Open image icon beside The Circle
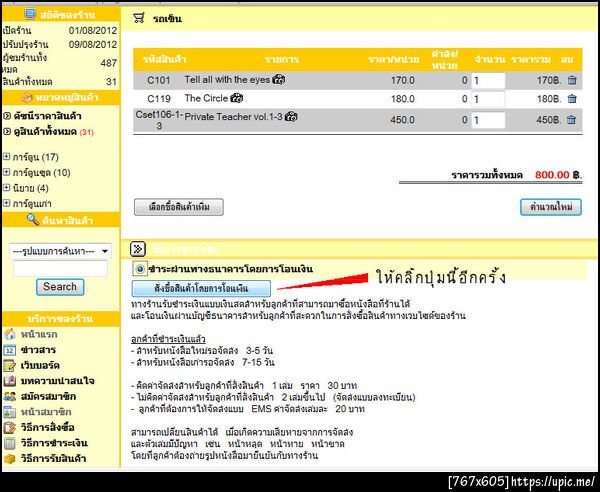This screenshot has height=492, width=600. (x=236, y=98)
